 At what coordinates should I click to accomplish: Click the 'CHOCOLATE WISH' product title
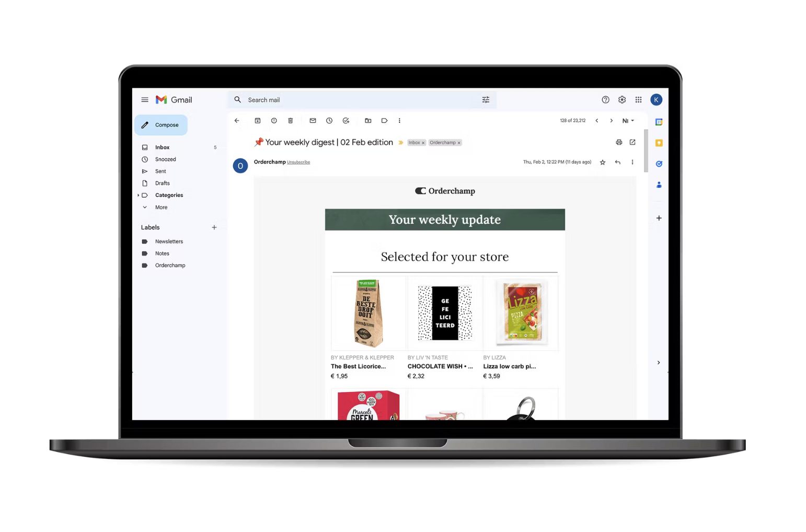coord(440,366)
